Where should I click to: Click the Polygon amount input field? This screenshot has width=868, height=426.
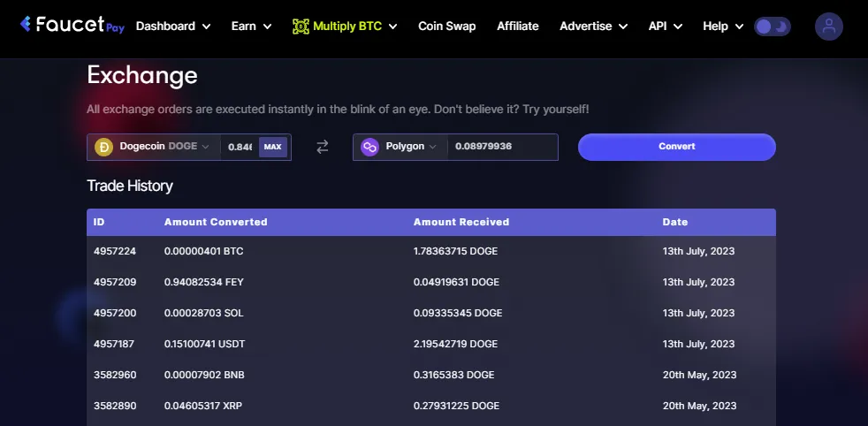[503, 147]
